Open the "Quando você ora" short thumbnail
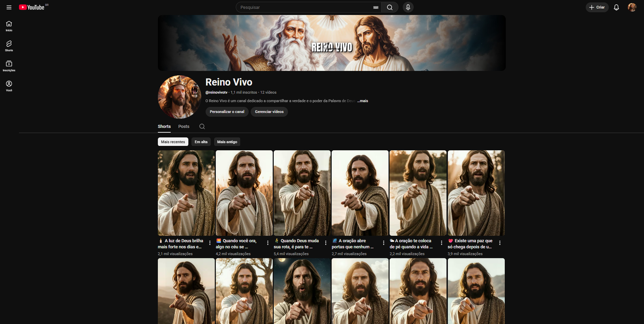Image resolution: width=644 pixels, height=324 pixels. (244, 193)
